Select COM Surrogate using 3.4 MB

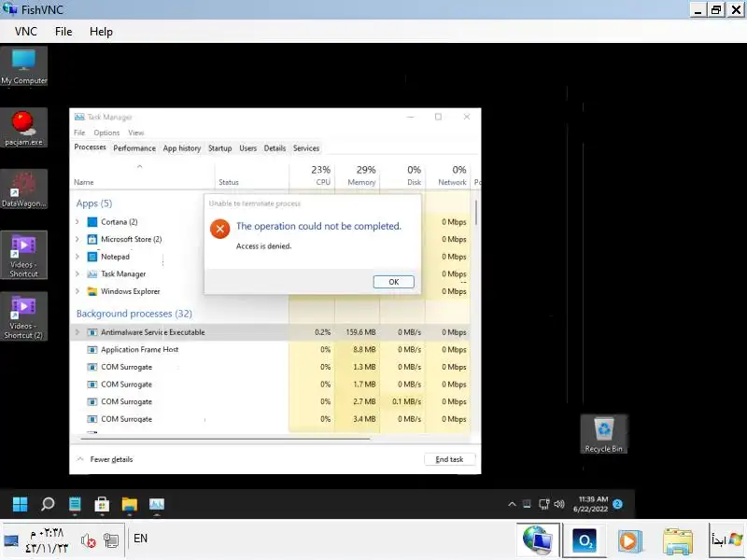270,419
